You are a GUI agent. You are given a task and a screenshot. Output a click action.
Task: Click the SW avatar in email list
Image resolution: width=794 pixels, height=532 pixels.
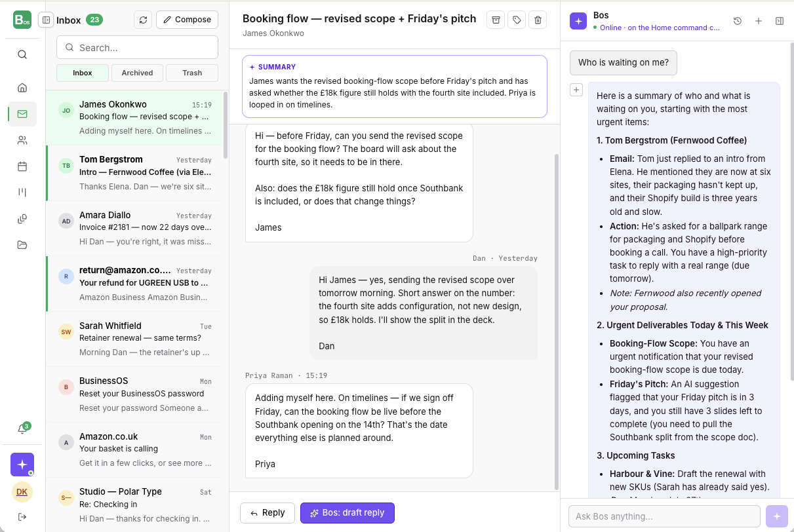[66, 332]
